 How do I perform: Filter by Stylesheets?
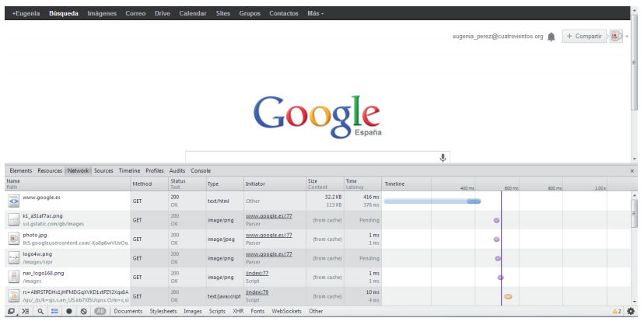pos(163,312)
